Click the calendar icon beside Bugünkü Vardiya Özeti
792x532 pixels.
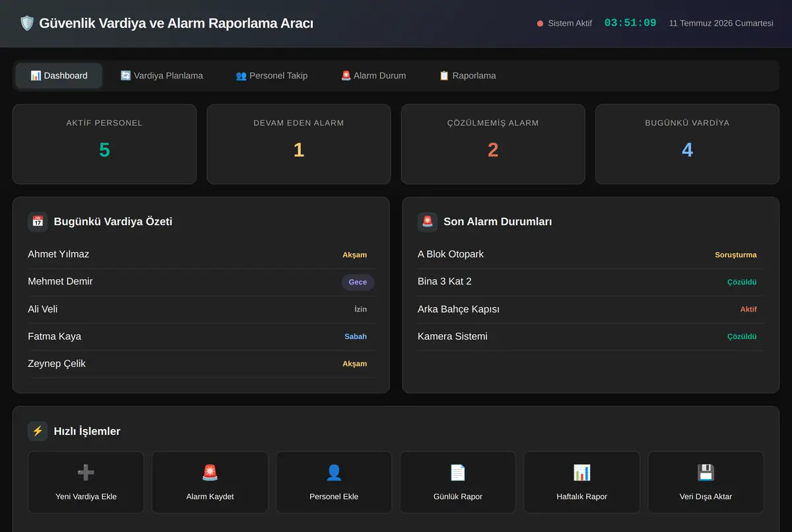click(38, 222)
